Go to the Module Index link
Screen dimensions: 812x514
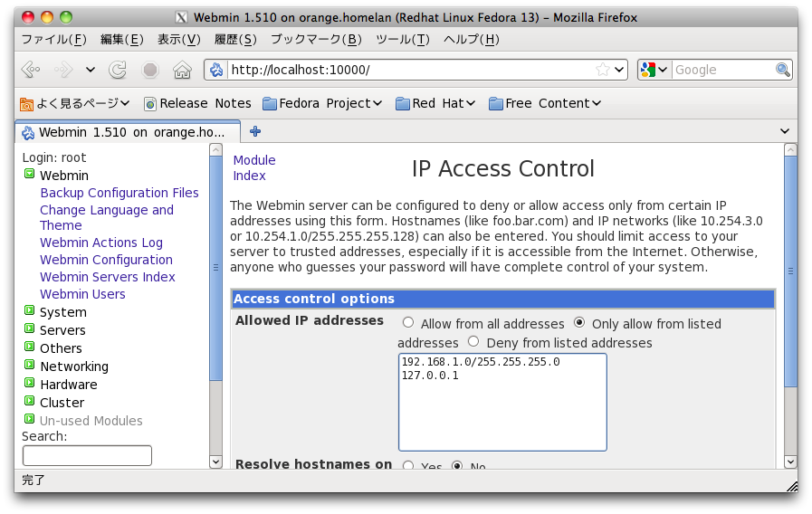tap(253, 167)
